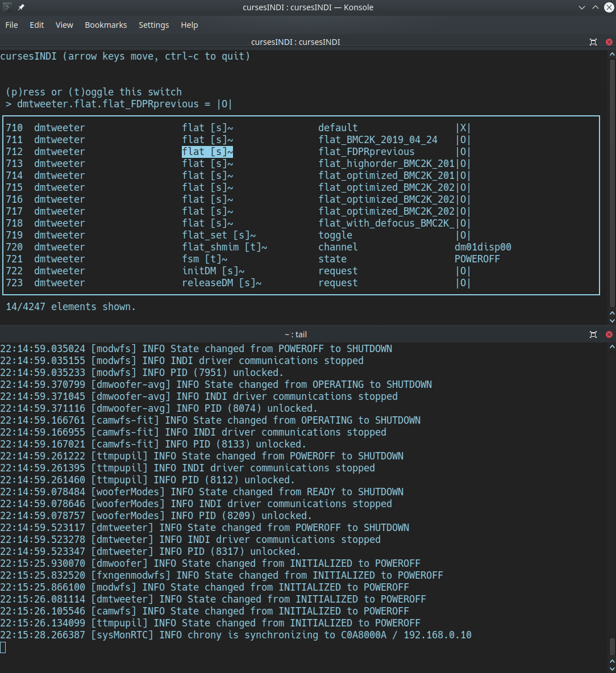616x673 pixels.
Task: Click '[dmtweeter] INFO PID (8317) unlocked' line
Action: coord(151,551)
